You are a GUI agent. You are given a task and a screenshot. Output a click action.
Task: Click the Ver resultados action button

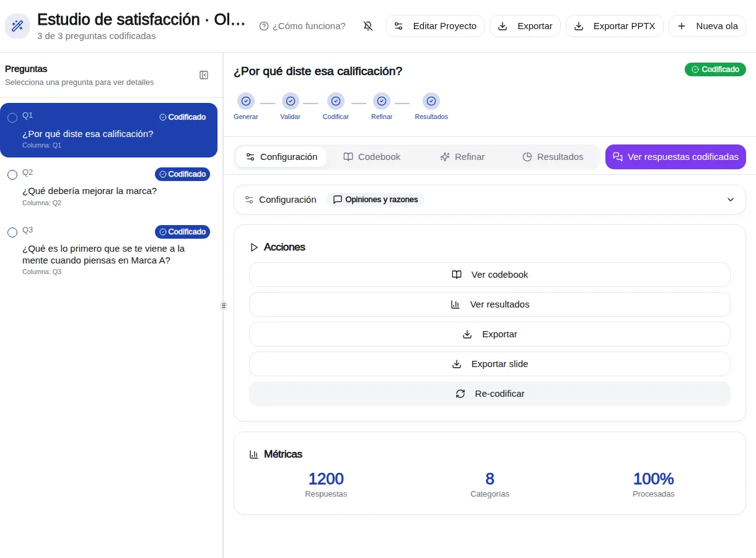490,304
